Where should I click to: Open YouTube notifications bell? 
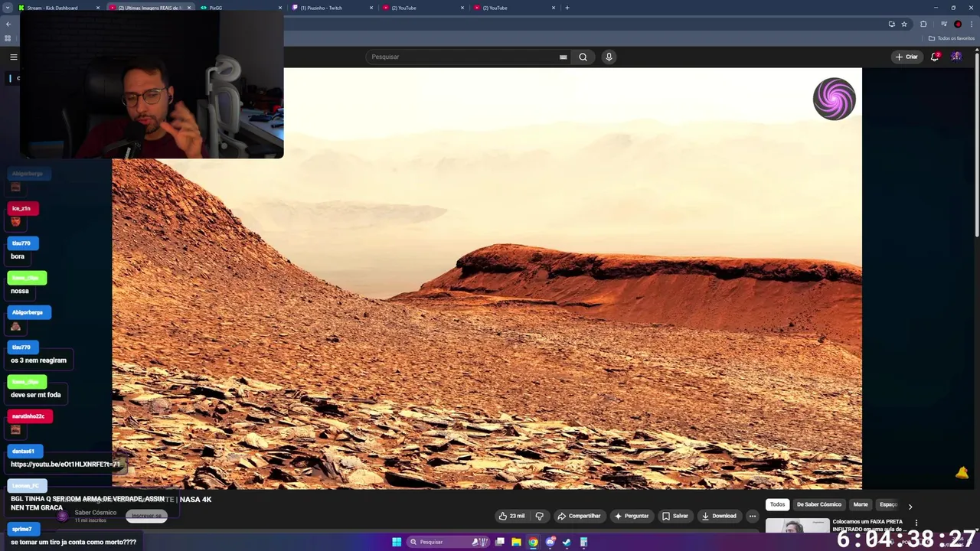coord(935,57)
